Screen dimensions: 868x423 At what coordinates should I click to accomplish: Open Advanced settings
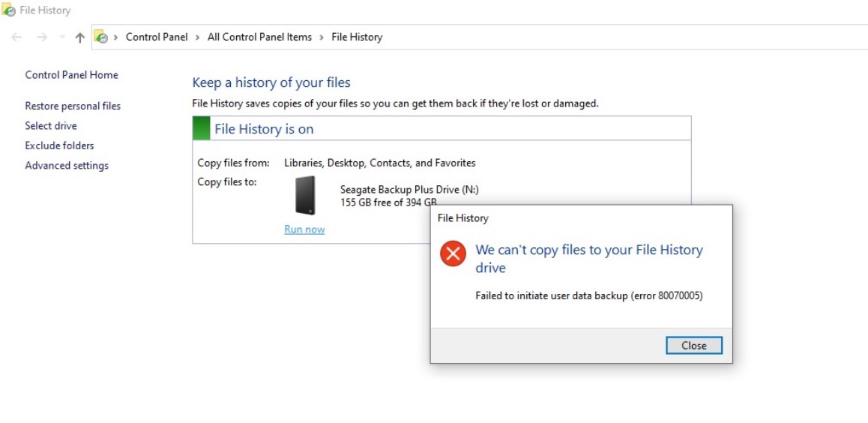tap(67, 166)
